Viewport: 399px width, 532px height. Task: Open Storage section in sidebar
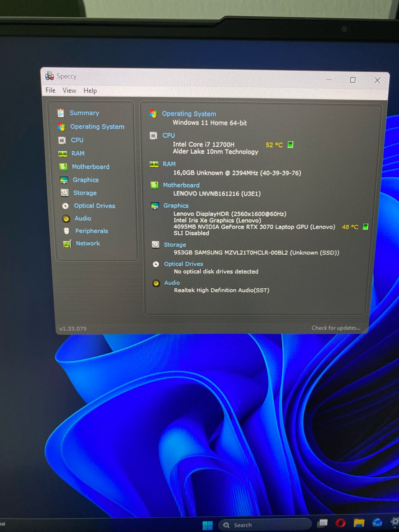(85, 193)
